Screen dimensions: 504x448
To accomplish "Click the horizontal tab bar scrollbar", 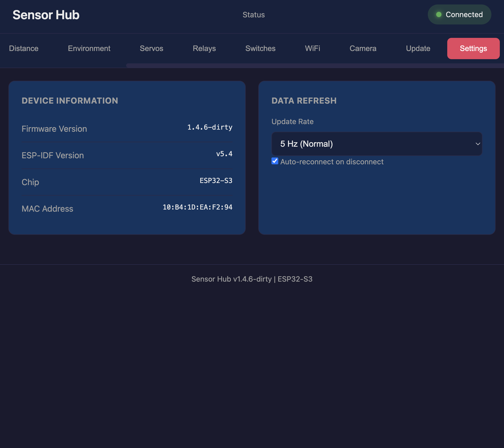I will click(315, 65).
